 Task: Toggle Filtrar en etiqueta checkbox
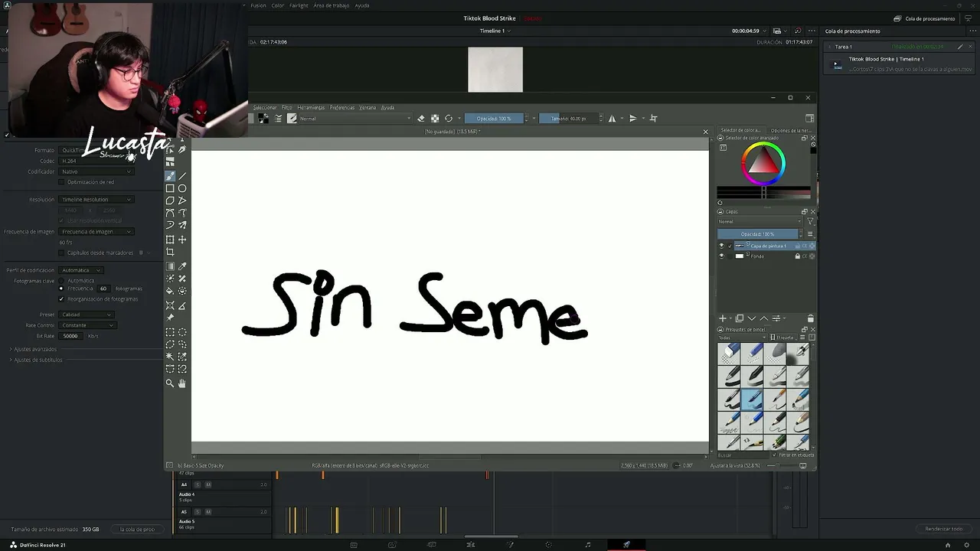pyautogui.click(x=775, y=455)
